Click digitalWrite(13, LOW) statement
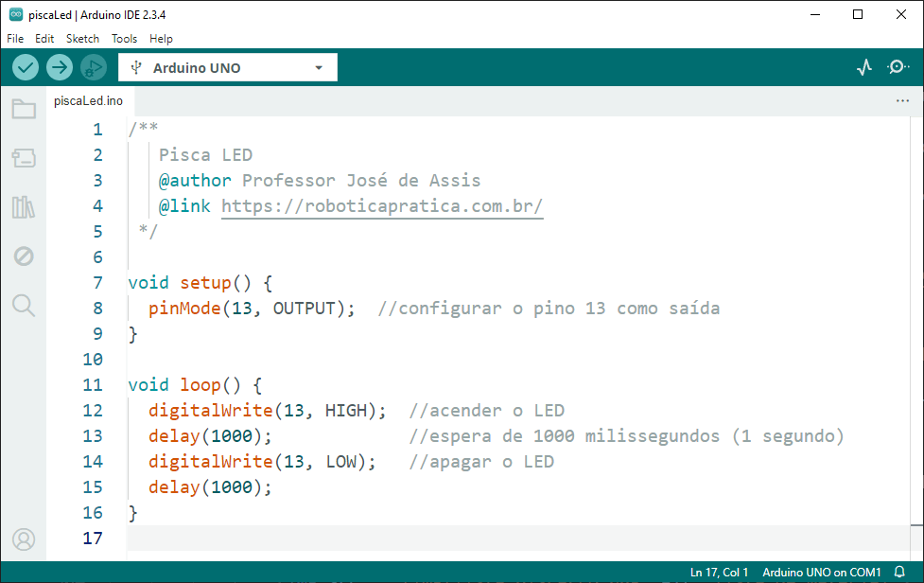This screenshot has height=583, width=924. coord(262,462)
